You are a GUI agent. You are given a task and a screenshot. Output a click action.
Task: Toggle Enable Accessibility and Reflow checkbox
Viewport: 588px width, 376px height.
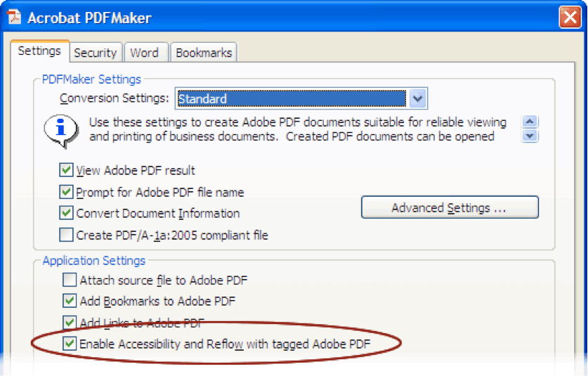coord(70,344)
